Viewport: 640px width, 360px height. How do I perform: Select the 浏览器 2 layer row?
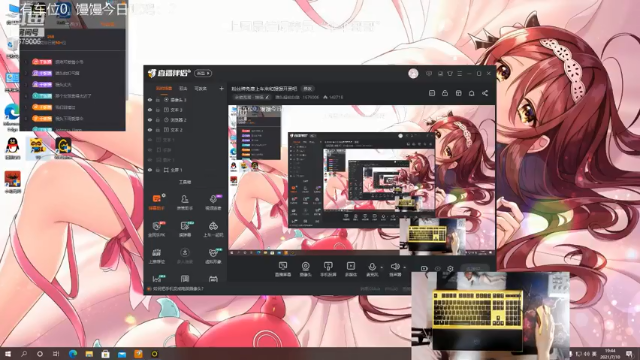[186, 120]
